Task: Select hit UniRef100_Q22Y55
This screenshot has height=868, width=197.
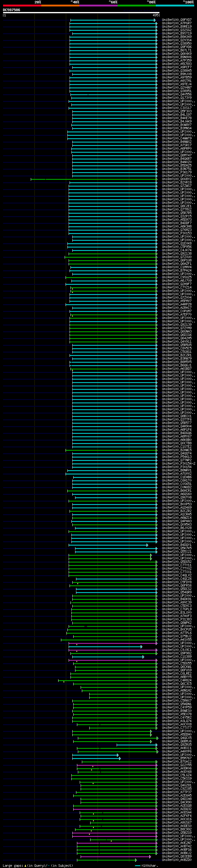Action: coord(176,765)
